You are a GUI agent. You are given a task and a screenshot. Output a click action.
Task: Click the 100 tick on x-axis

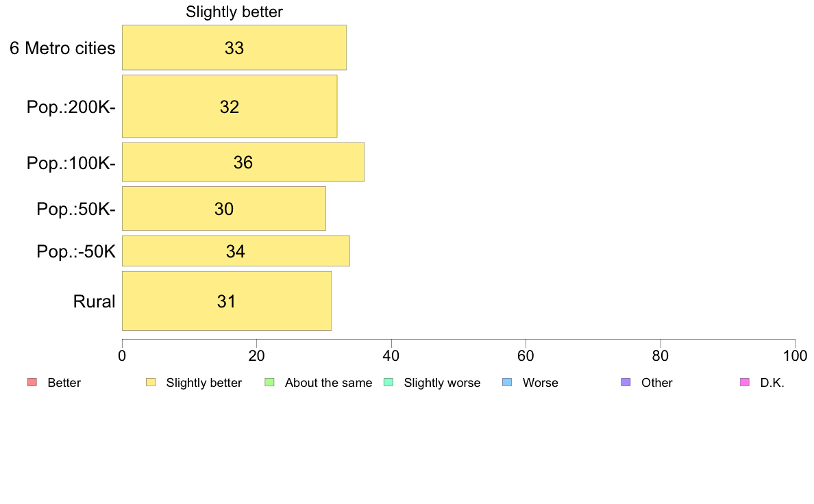click(794, 356)
